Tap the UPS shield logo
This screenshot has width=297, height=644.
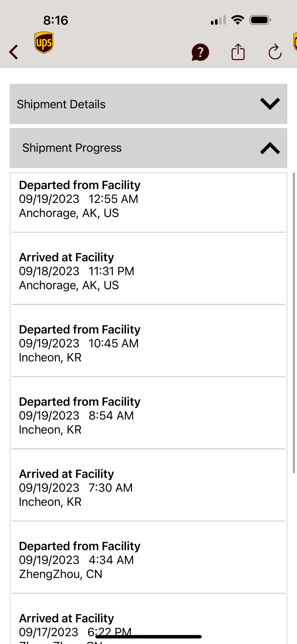click(x=44, y=43)
